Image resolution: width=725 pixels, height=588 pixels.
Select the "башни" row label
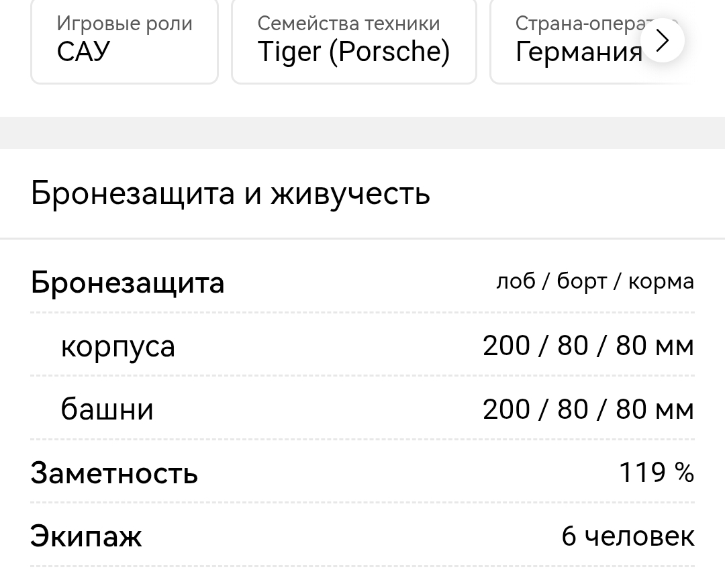107,409
